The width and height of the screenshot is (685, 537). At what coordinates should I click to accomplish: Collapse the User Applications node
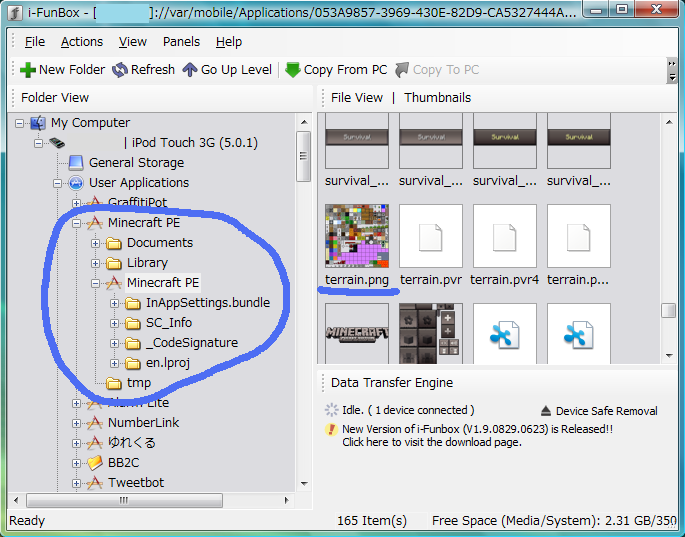pos(57,184)
